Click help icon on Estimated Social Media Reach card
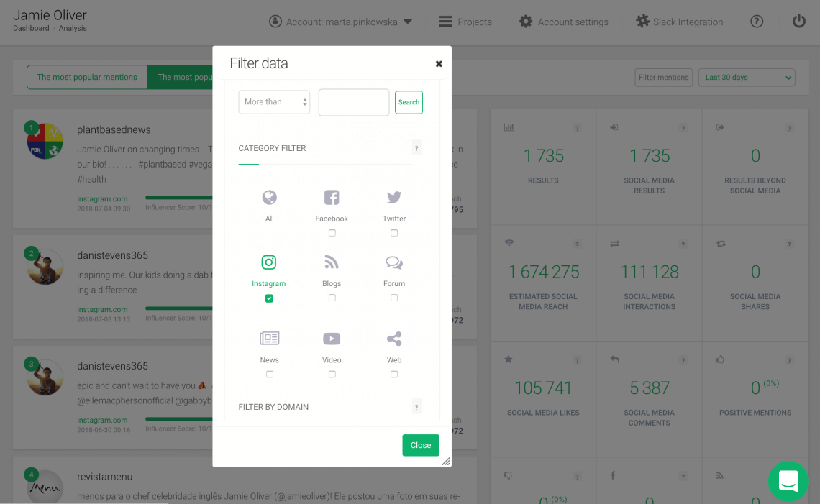The height and width of the screenshot is (504, 820). (577, 244)
